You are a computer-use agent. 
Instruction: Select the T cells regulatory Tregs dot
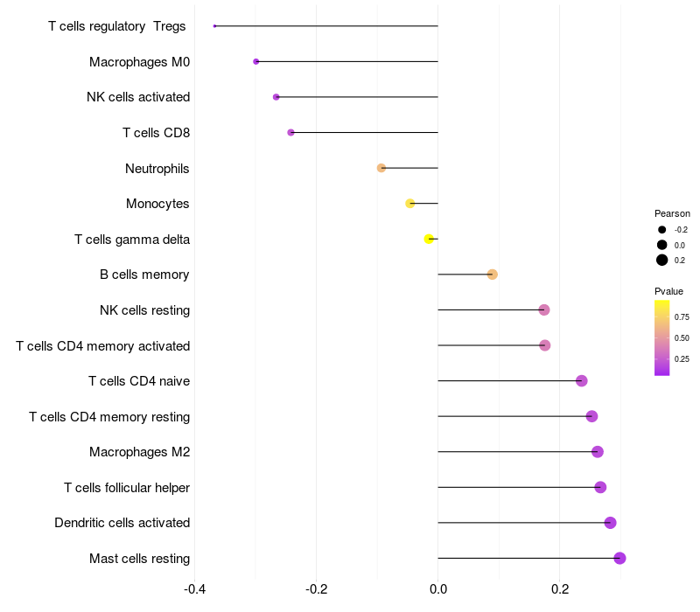coord(214,26)
